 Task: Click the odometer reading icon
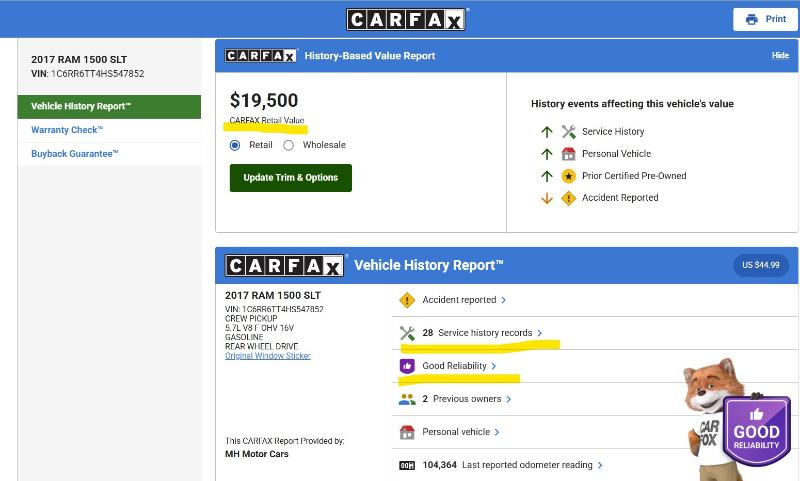[x=407, y=465]
